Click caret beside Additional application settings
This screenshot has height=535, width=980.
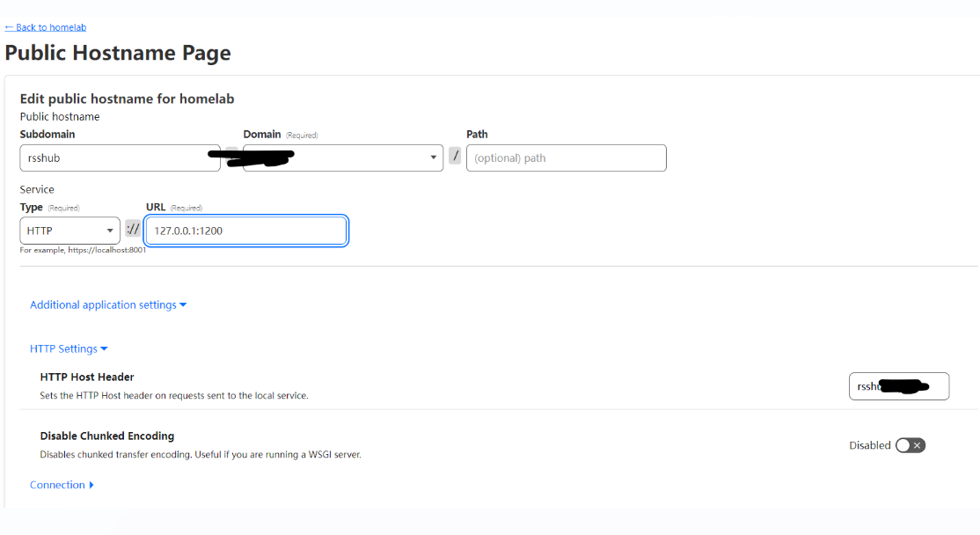183,305
